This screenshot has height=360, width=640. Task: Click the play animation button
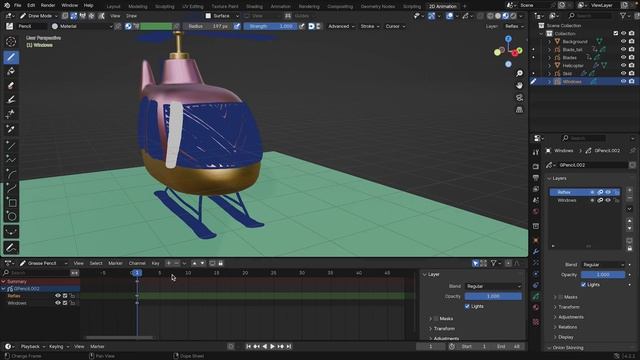[x=272, y=347]
